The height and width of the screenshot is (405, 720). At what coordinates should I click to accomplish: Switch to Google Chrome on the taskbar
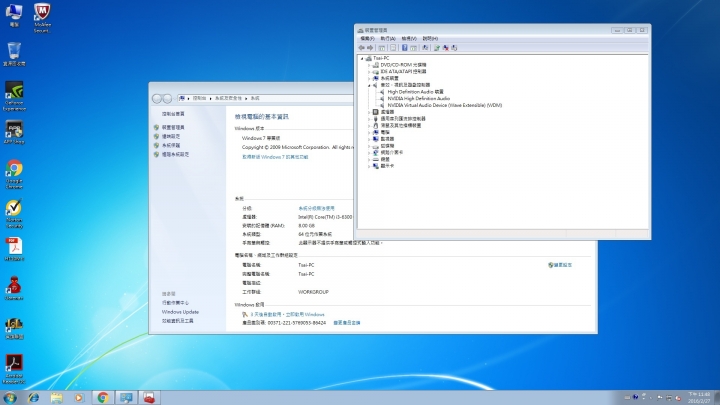[103, 398]
